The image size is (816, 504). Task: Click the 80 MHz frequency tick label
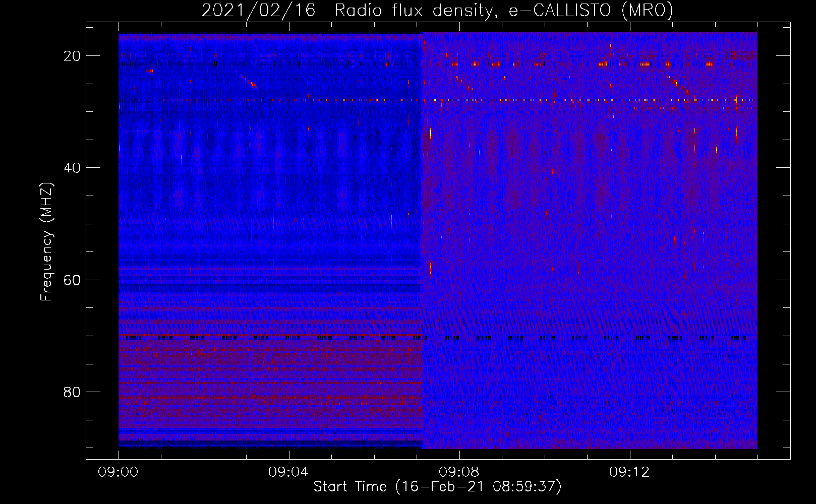pos(72,392)
